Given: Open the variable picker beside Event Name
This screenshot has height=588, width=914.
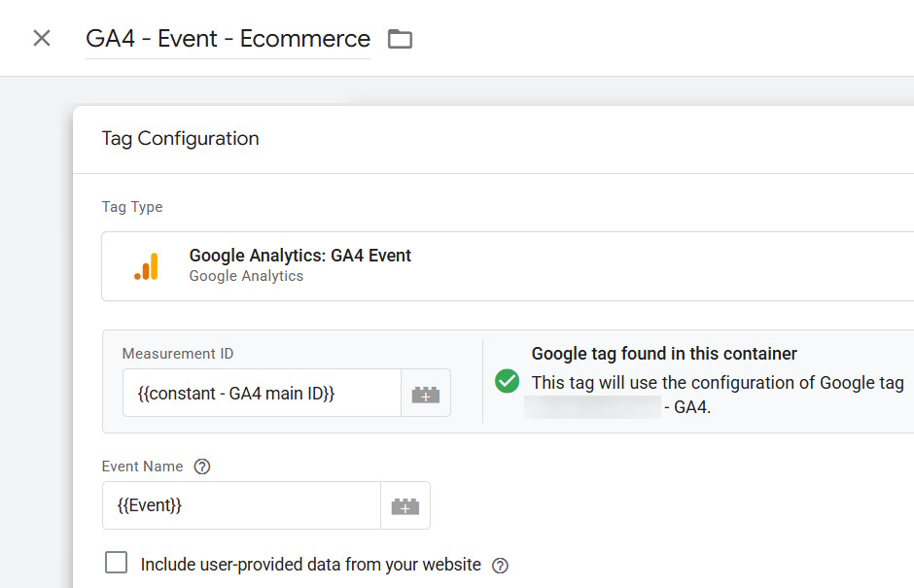Looking at the screenshot, I should (405, 505).
